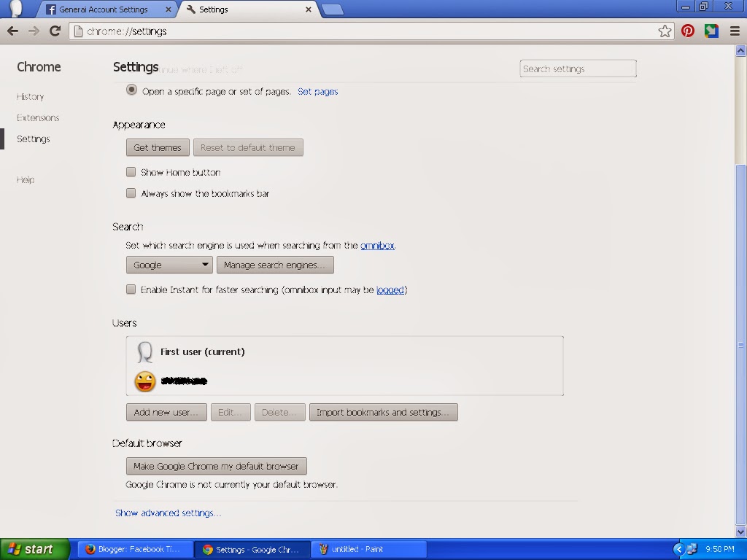This screenshot has width=747, height=560.
Task: Select Settings in the Chrome sidebar
Action: 34,139
